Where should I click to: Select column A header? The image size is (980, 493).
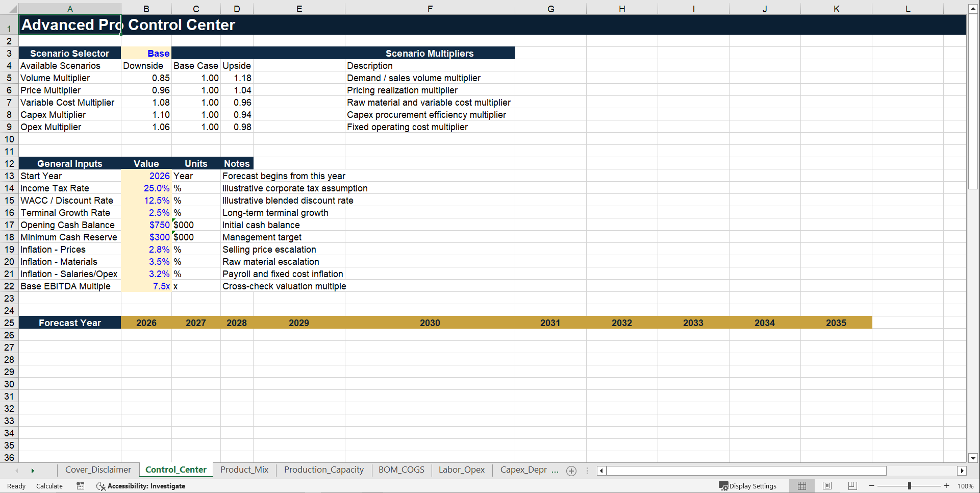click(x=70, y=9)
